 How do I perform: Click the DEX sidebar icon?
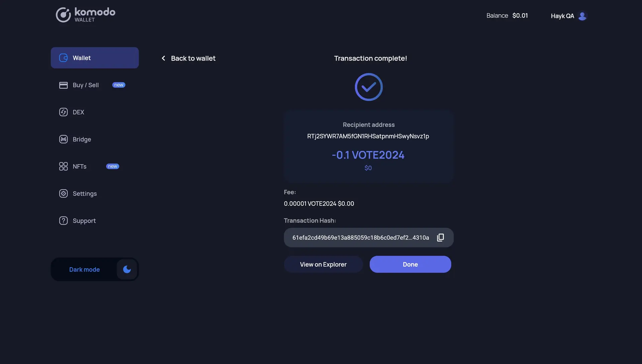(x=63, y=112)
